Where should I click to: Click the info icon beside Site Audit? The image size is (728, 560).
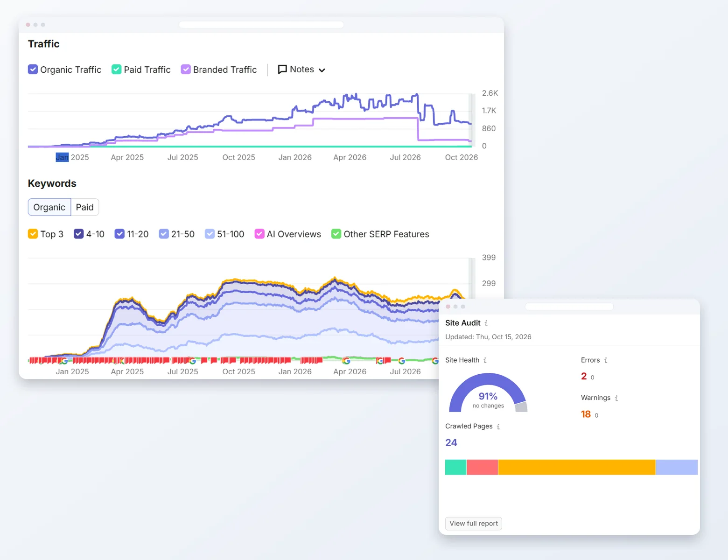[486, 323]
